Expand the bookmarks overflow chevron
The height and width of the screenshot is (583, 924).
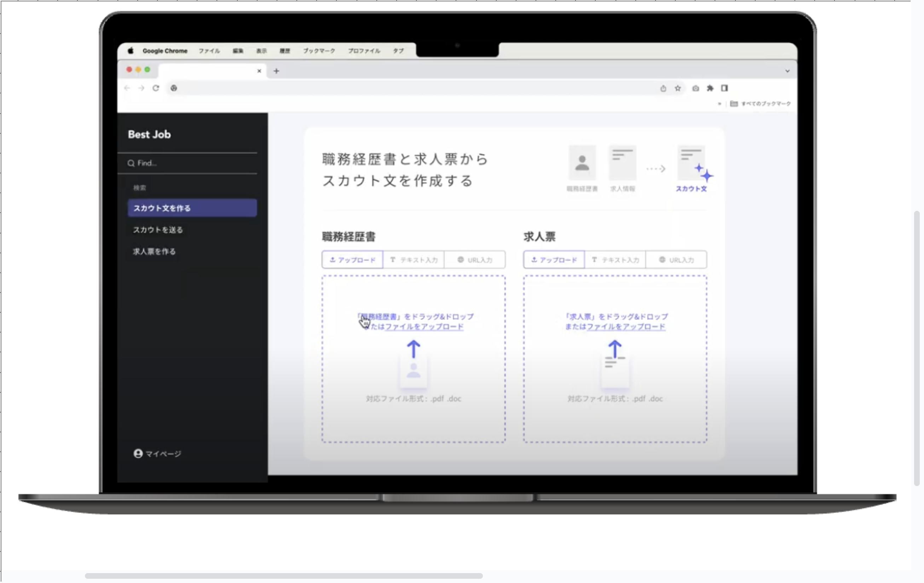(720, 104)
